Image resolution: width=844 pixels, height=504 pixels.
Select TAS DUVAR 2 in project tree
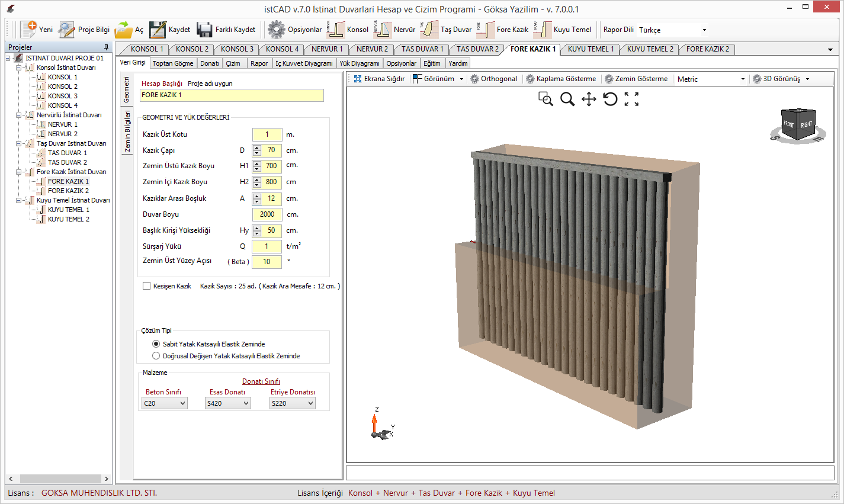tap(67, 162)
